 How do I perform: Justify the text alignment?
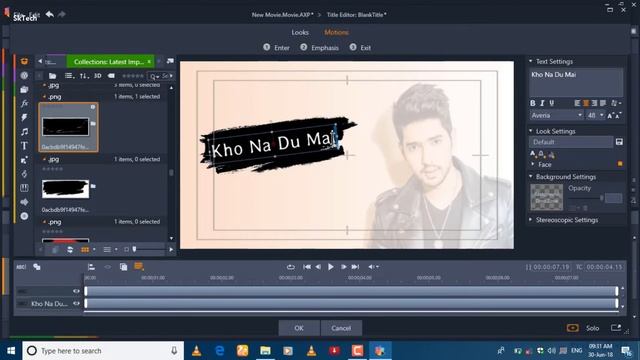point(603,103)
